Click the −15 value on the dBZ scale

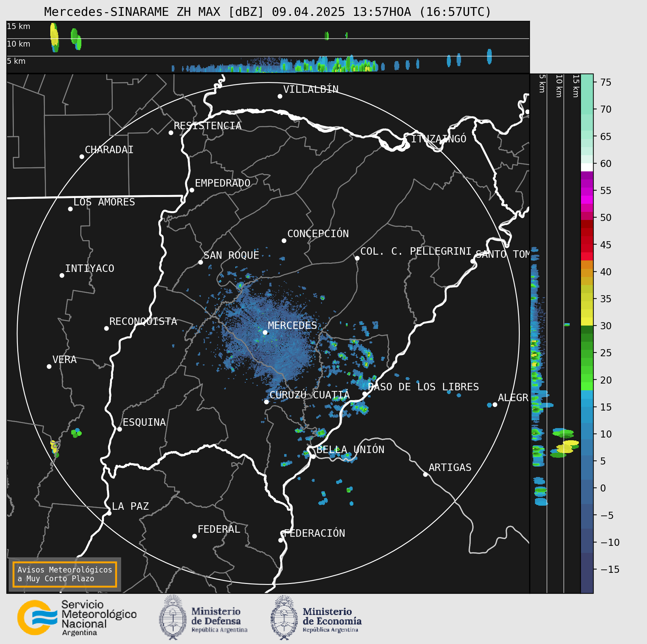coord(610,569)
